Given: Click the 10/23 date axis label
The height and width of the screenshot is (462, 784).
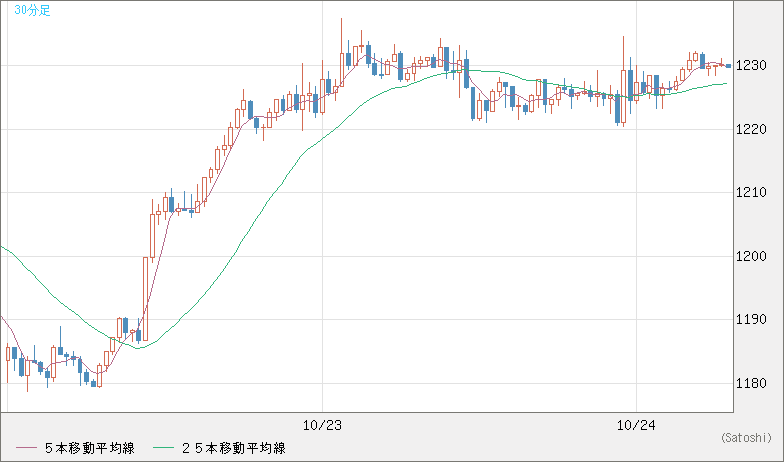Looking at the screenshot, I should (x=322, y=426).
